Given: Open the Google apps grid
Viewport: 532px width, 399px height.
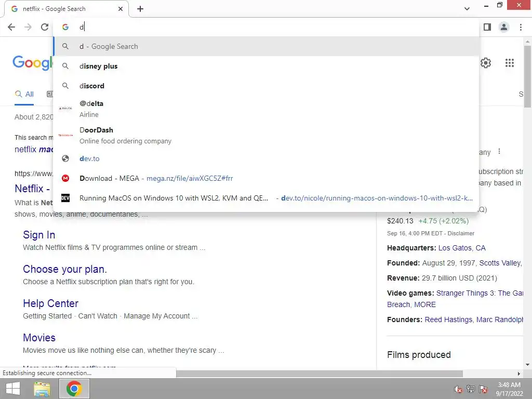Looking at the screenshot, I should [x=509, y=63].
